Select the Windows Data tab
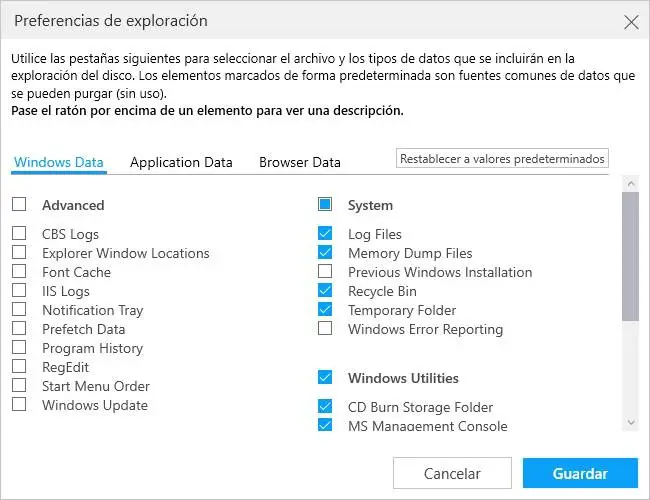Image resolution: width=650 pixels, height=500 pixels. pos(59,162)
